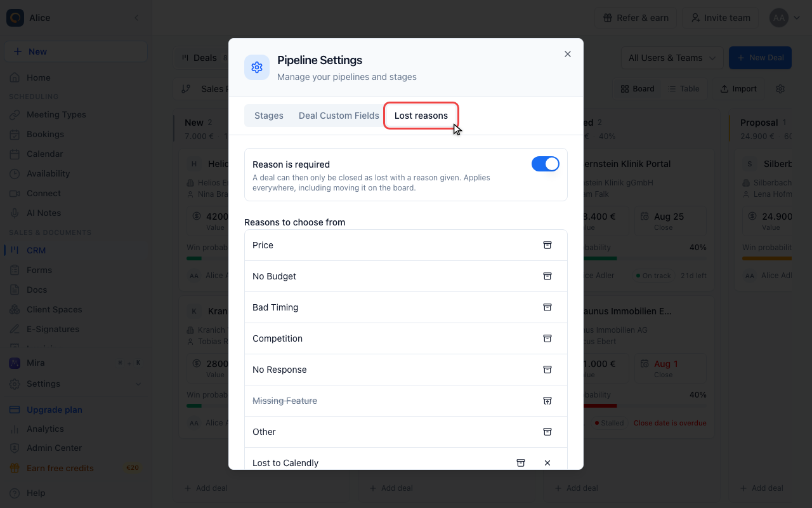The image size is (812, 508).
Task: Archive the Bad Timing reason
Action: [x=547, y=307]
